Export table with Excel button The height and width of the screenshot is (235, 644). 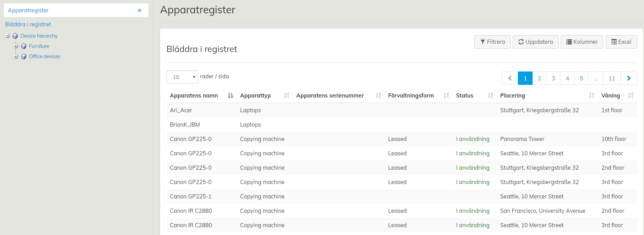pos(621,42)
